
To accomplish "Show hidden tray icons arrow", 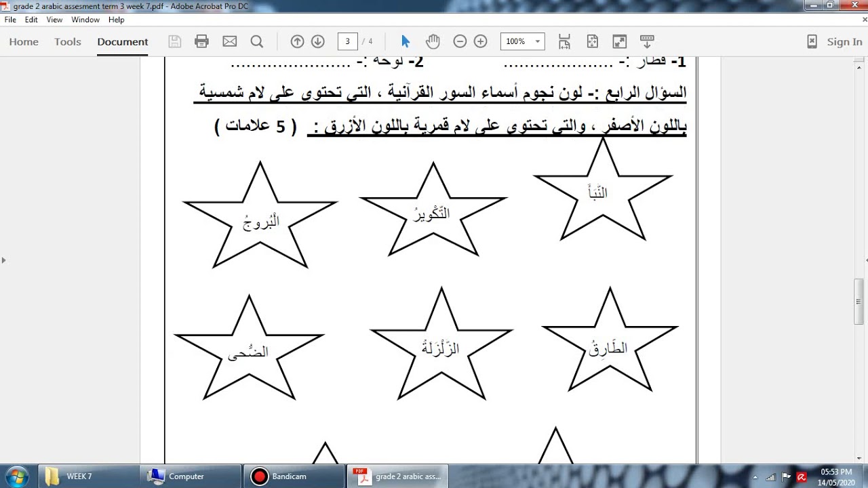I will [755, 476].
